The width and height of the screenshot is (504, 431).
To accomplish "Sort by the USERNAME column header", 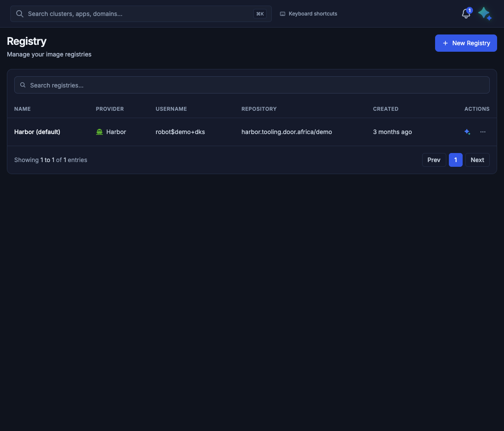I will click(x=171, y=109).
